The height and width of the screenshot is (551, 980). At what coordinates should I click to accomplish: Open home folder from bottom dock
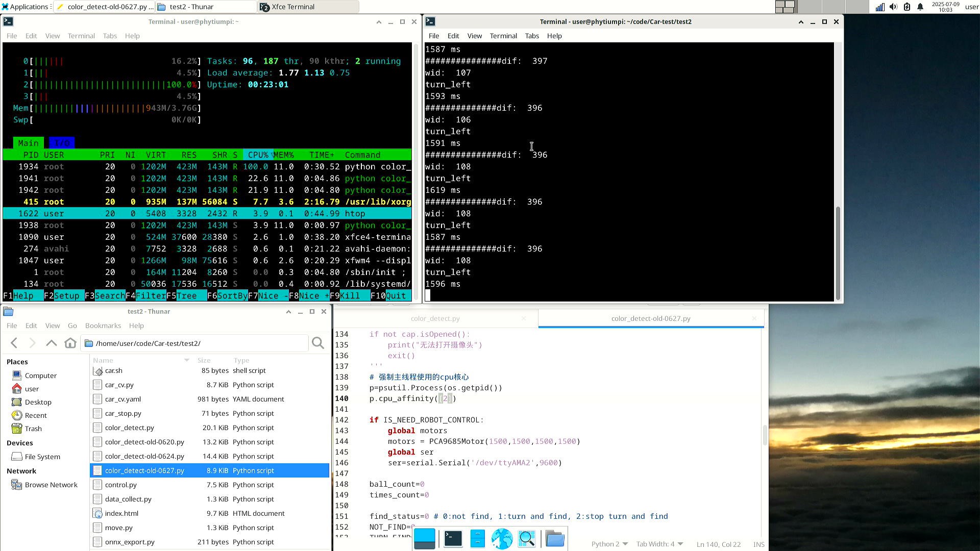(x=555, y=539)
